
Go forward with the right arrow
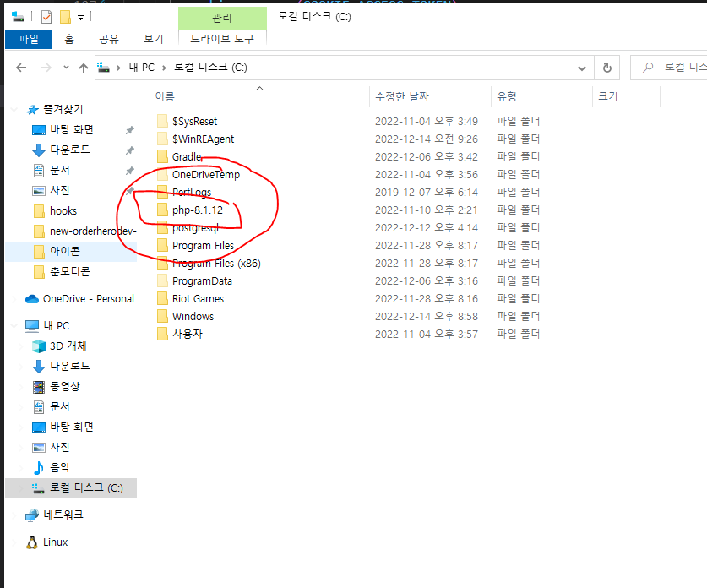coord(46,68)
